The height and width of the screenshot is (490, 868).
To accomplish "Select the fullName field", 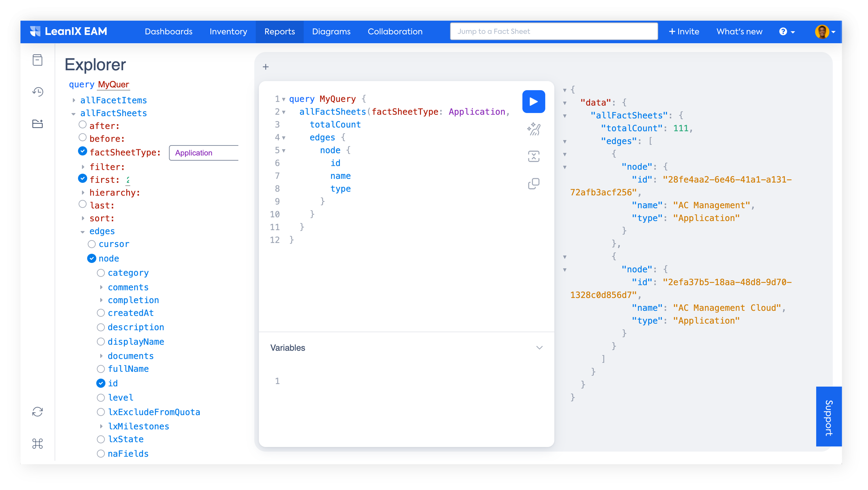I will click(100, 369).
